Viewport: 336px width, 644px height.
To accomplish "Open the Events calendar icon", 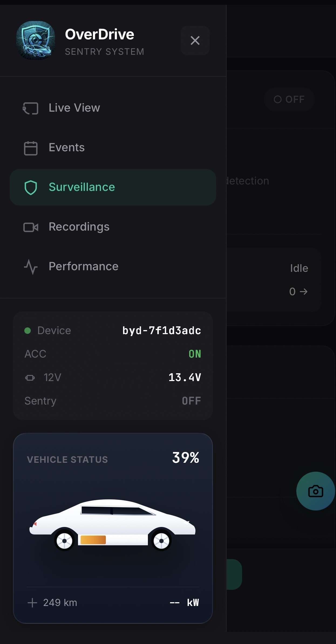I will 30,148.
